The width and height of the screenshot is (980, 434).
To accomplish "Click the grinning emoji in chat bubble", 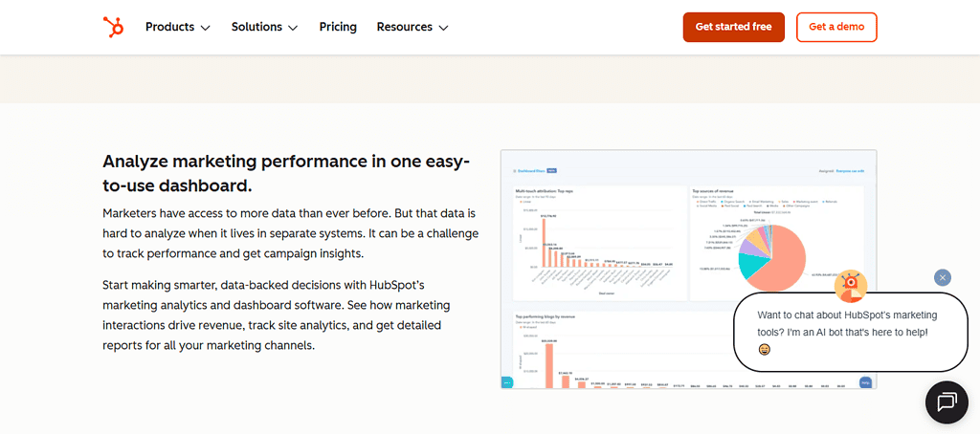I will point(765,350).
